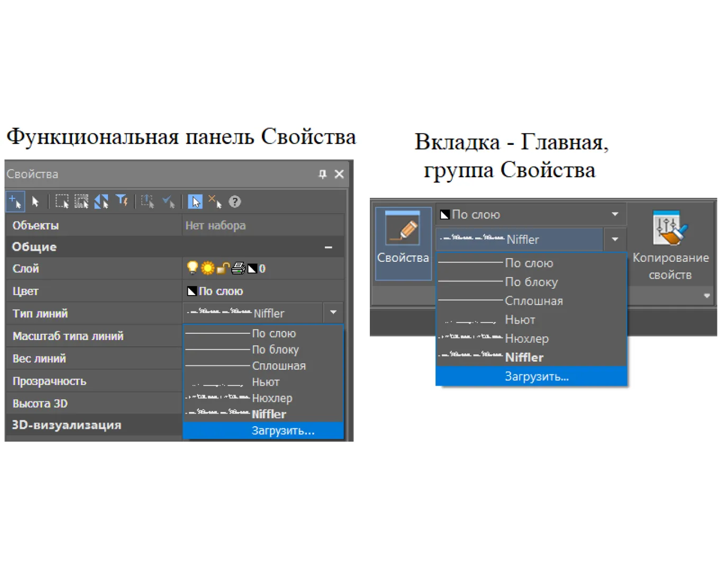
Task: Pin the Свойства panel with the pushpin icon
Action: point(323,174)
